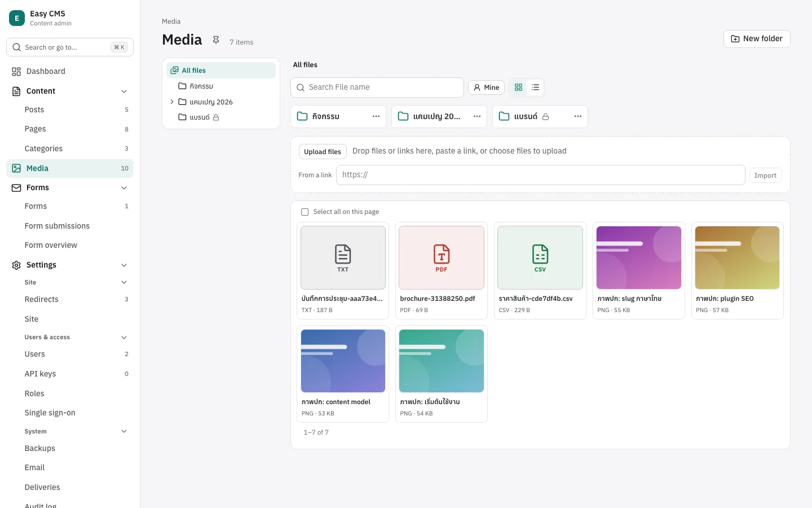This screenshot has height=508, width=812.
Task: Select All files in folder tree
Action: tap(221, 71)
